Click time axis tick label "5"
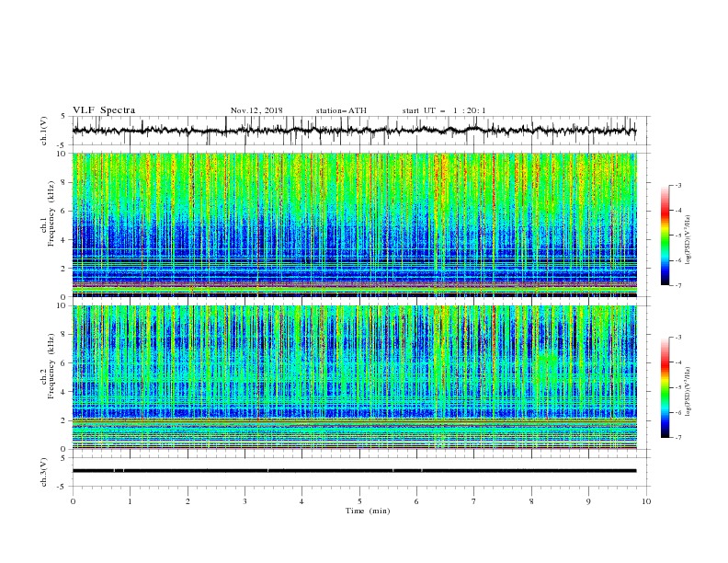This screenshot has width=728, height=563. point(359,501)
